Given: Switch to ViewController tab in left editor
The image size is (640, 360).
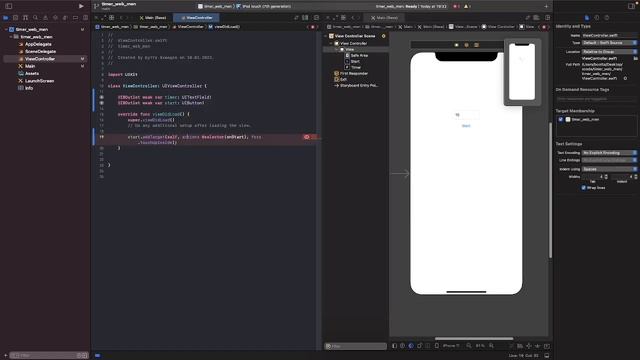Looking at the screenshot, I should [196, 18].
